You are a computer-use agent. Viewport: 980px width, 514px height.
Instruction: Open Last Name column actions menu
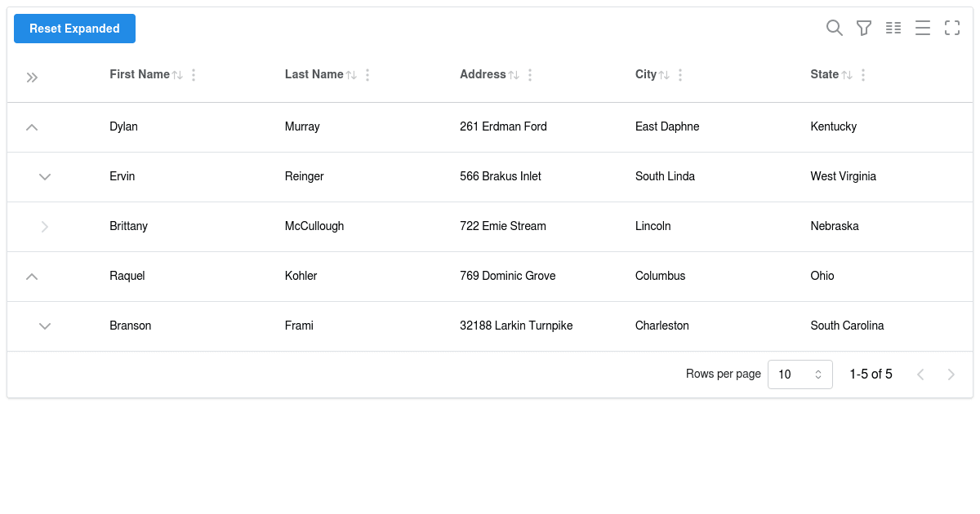[x=367, y=75]
